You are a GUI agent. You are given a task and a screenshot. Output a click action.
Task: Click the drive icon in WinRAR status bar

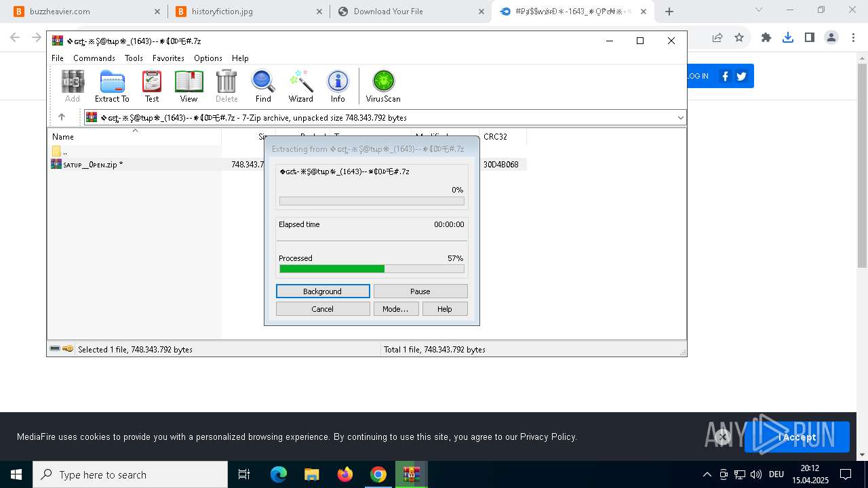pos(55,349)
